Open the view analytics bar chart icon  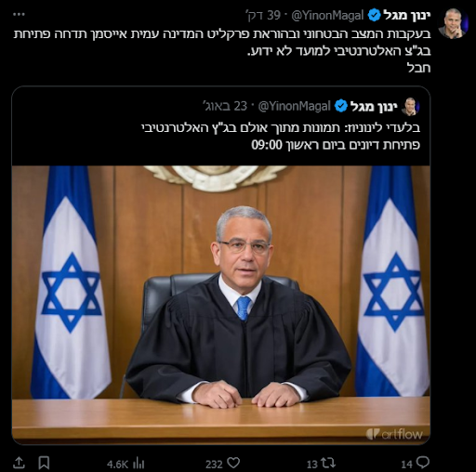point(139,464)
